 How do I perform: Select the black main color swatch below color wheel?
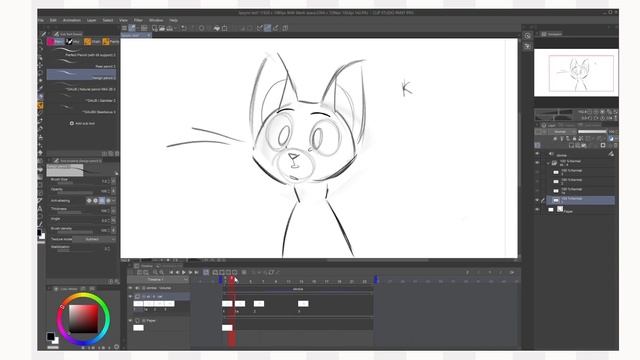coord(50,337)
